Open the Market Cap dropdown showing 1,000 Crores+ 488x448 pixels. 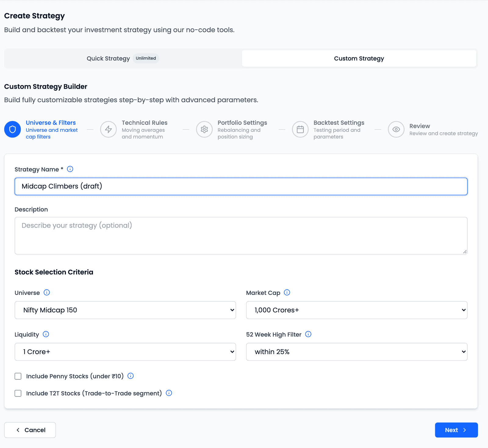click(357, 310)
